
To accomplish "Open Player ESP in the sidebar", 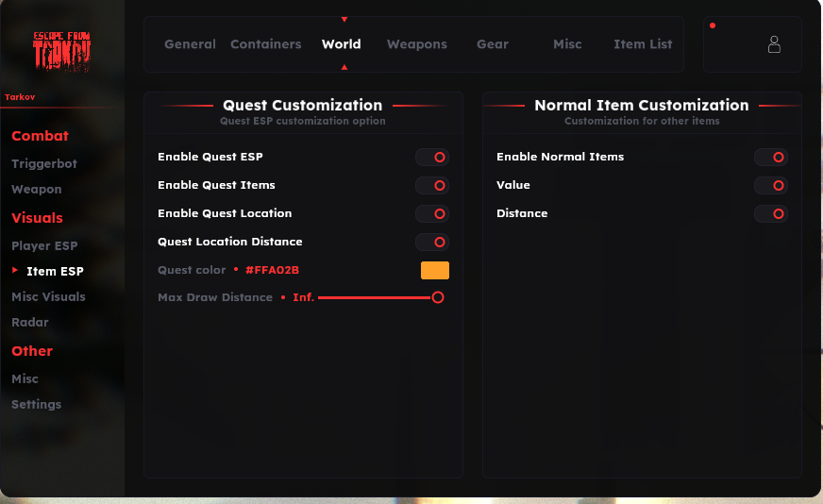I will pyautogui.click(x=44, y=246).
